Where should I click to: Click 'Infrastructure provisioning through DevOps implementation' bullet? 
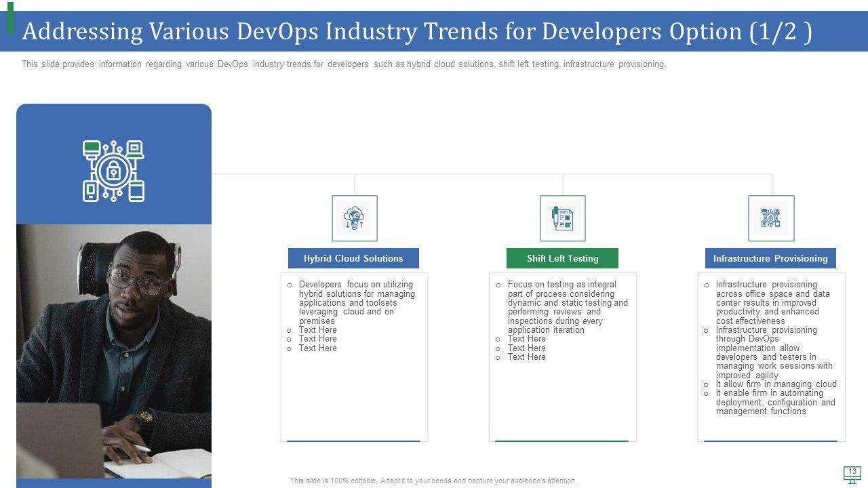coord(774,352)
